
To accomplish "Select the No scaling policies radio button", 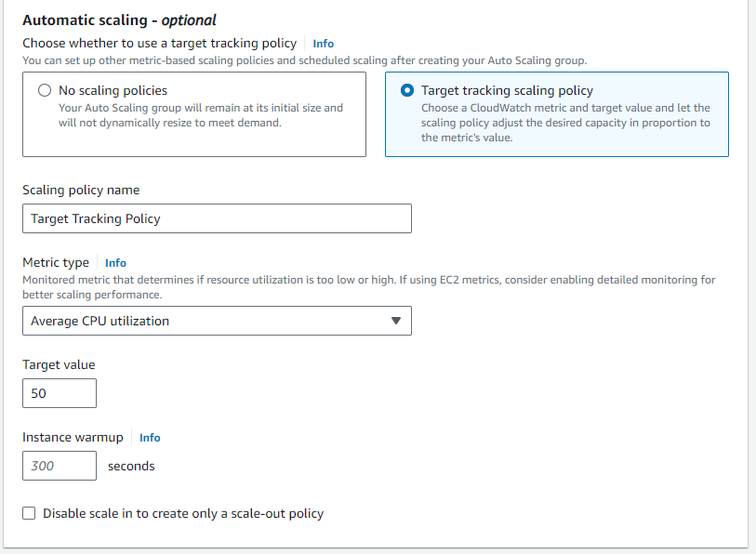I will click(44, 91).
